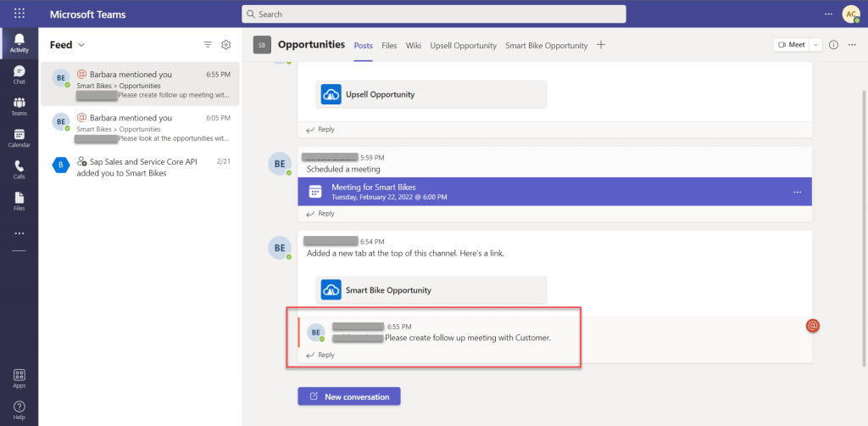
Task: Open Chat in the left rail
Action: pos(19,75)
